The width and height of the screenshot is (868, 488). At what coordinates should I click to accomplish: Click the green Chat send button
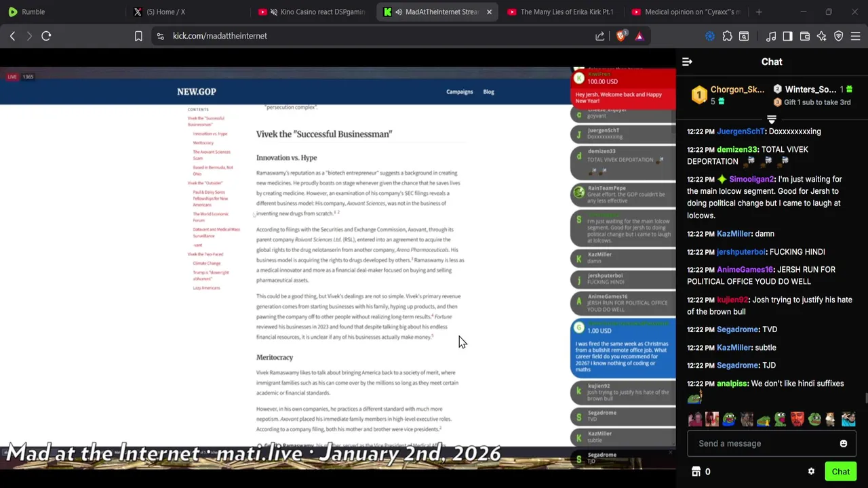click(841, 472)
